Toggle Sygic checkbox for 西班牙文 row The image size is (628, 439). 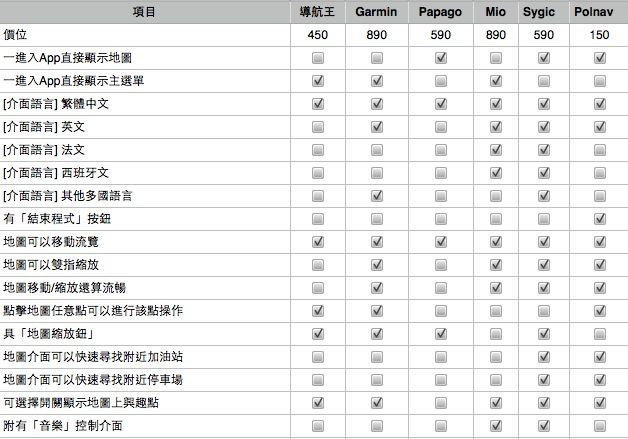(544, 173)
